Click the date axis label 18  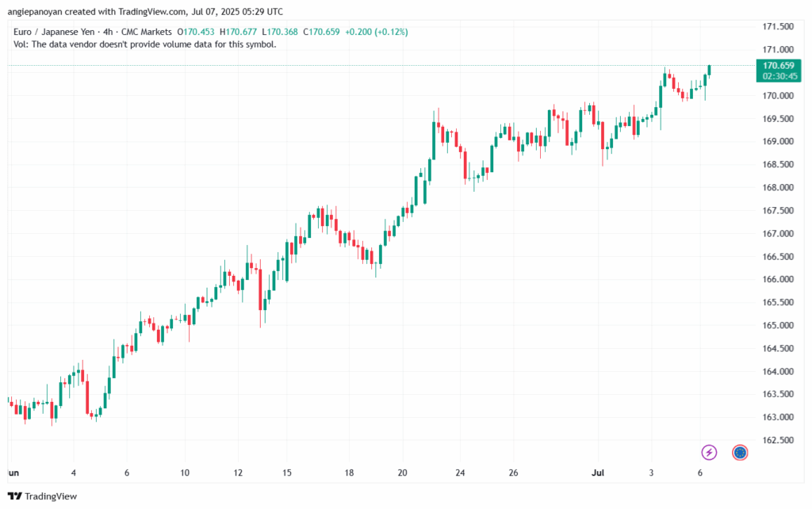click(x=349, y=473)
